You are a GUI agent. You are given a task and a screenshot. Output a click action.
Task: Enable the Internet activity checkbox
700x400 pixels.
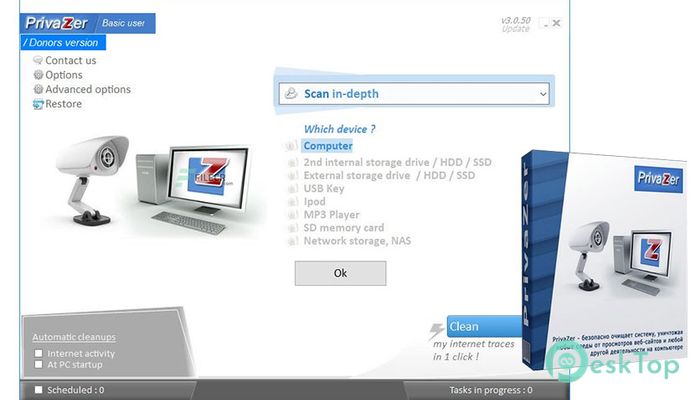tap(39, 353)
